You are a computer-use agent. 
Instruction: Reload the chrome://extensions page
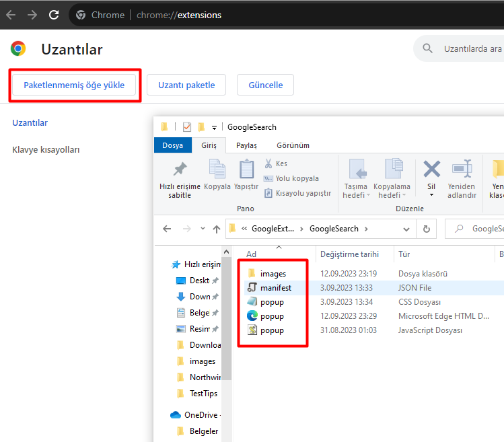[x=54, y=15]
